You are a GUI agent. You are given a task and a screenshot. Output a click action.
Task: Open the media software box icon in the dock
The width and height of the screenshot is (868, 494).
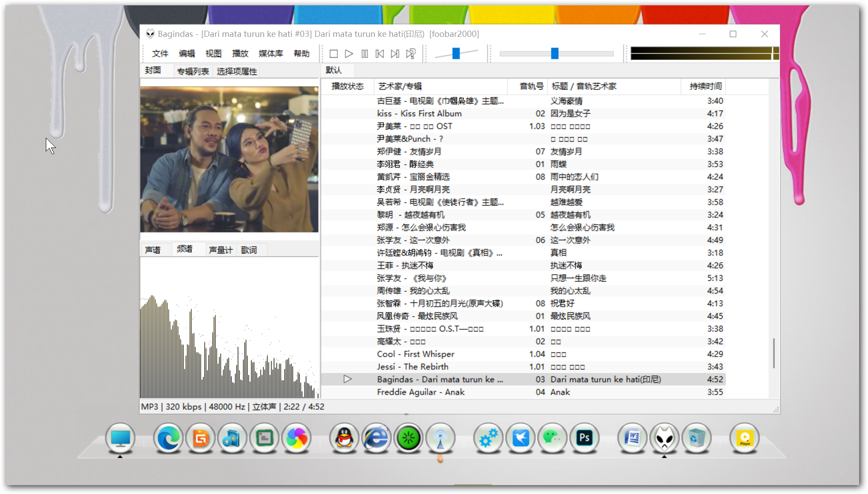[232, 438]
